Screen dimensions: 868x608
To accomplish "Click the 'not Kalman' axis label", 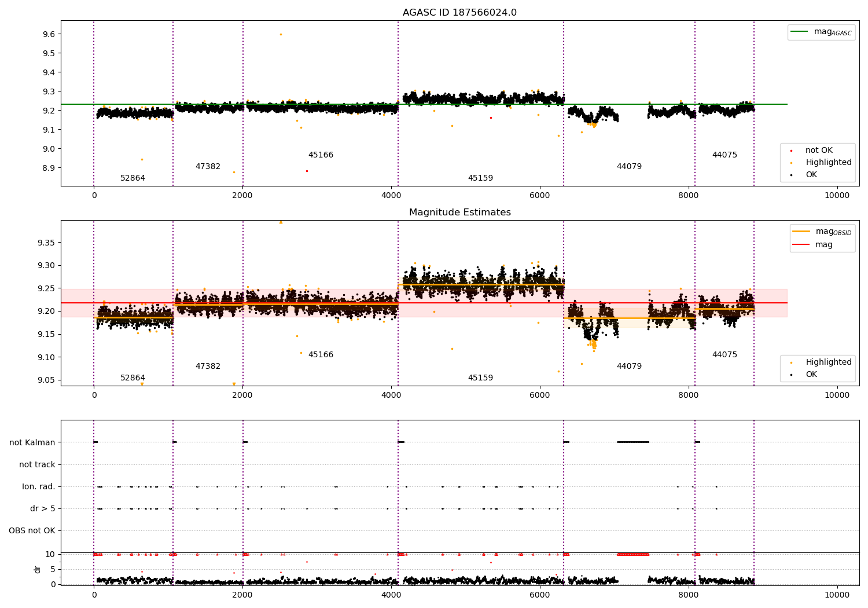I will pos(32,443).
